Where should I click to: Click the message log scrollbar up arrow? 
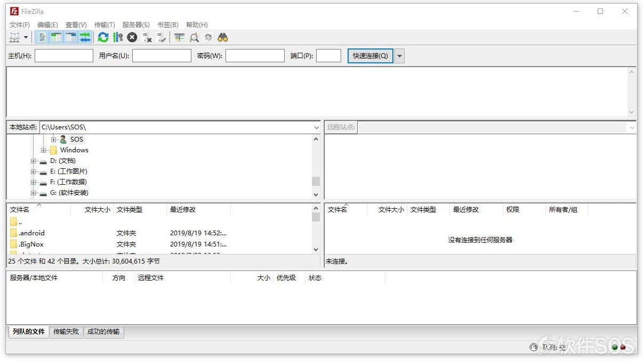tap(632, 72)
